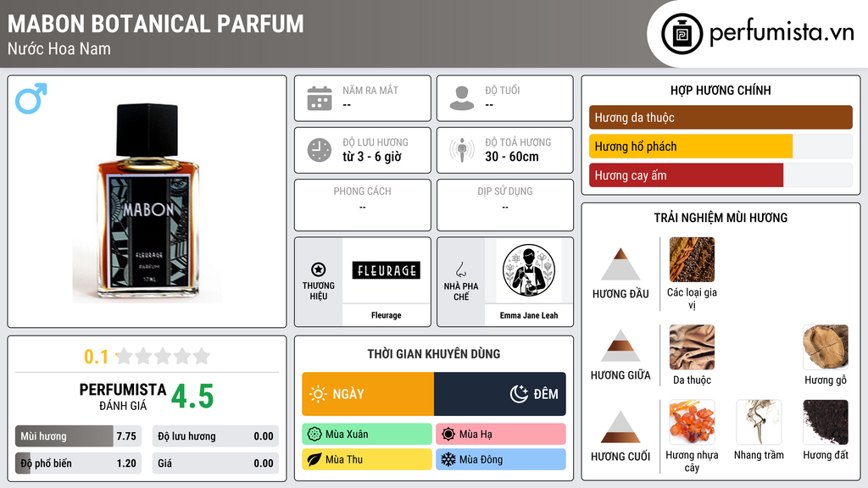868x488 pixels.
Task: Click the sillage icon for Độ toả hương
Action: (x=462, y=150)
